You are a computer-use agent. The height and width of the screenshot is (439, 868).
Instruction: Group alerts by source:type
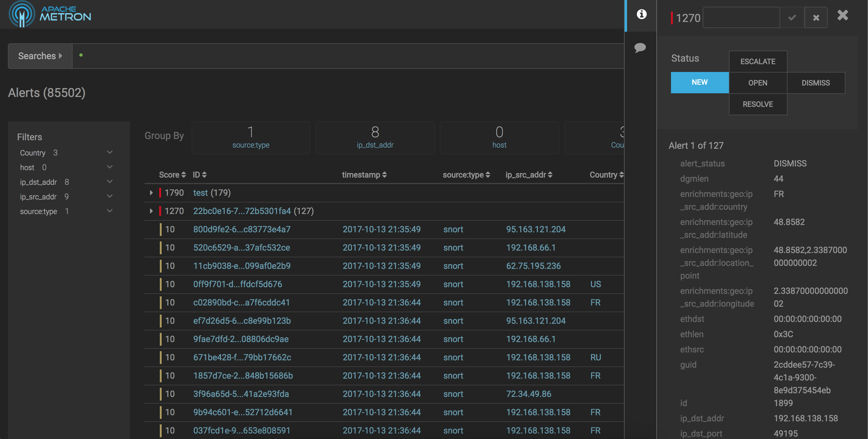(251, 138)
